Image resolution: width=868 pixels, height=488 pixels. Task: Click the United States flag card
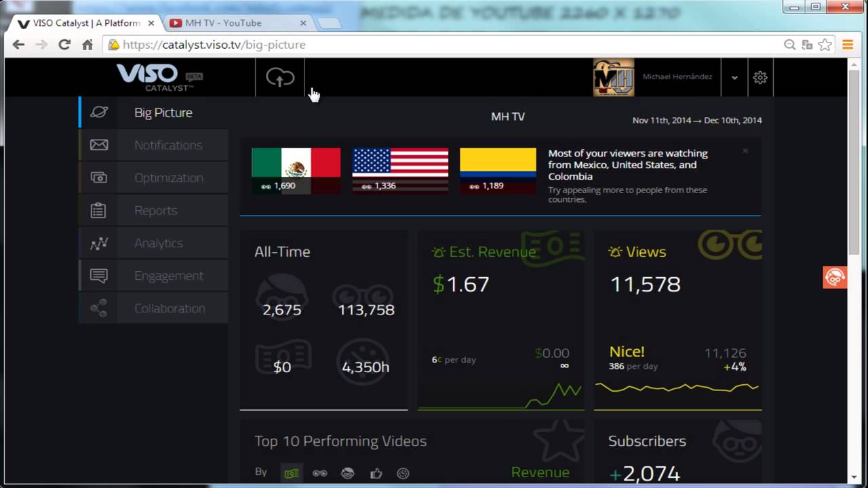tap(400, 171)
